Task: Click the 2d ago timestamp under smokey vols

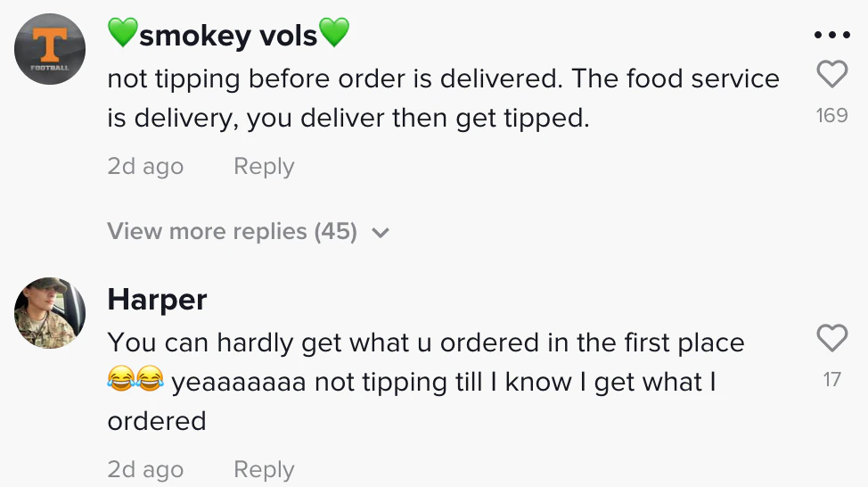Action: click(145, 167)
